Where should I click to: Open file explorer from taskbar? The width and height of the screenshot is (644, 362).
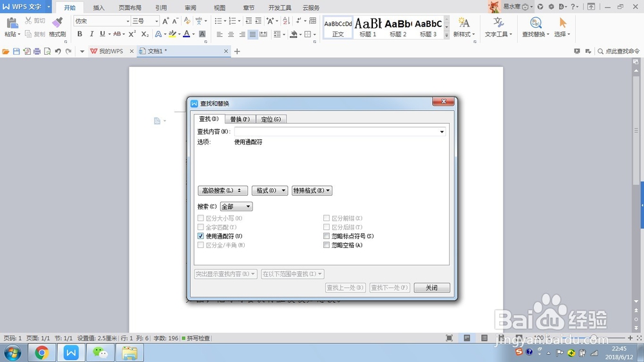130,352
